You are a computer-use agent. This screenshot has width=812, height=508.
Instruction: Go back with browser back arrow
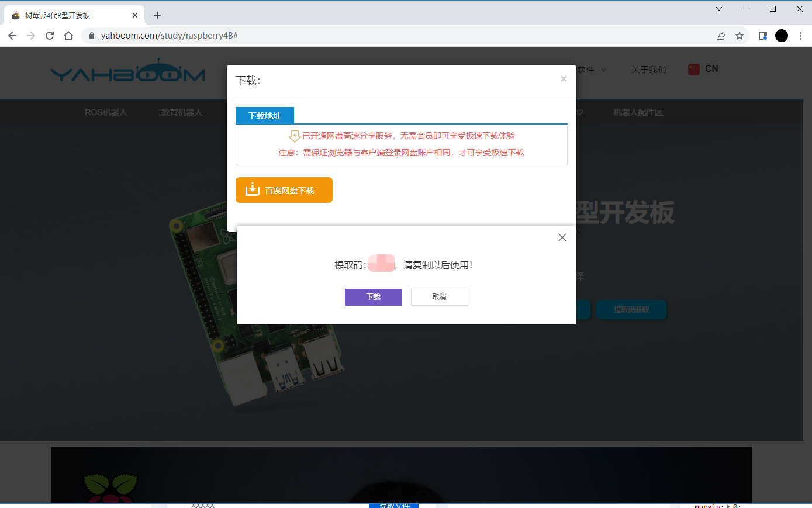coord(12,36)
